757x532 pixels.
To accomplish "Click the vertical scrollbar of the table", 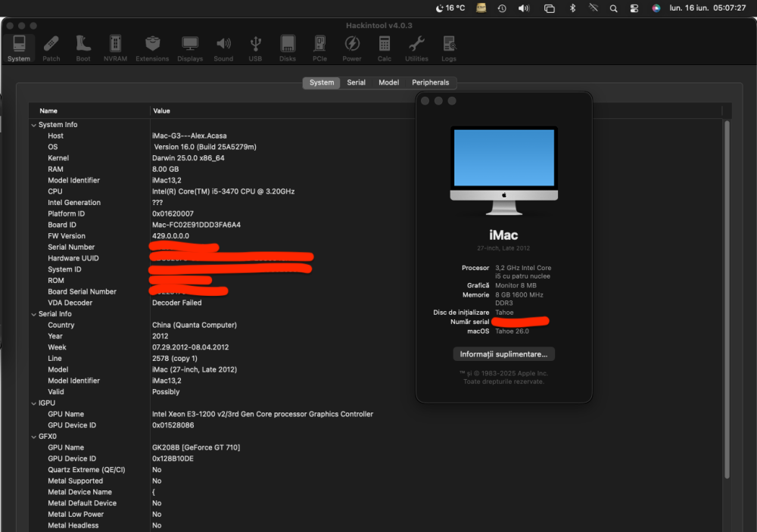I will (727, 300).
